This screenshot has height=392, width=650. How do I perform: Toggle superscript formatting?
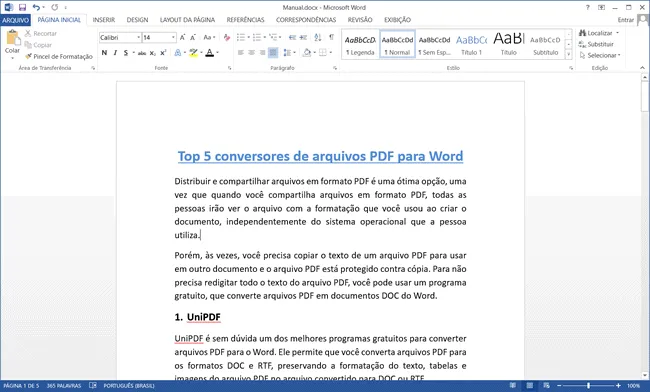163,53
